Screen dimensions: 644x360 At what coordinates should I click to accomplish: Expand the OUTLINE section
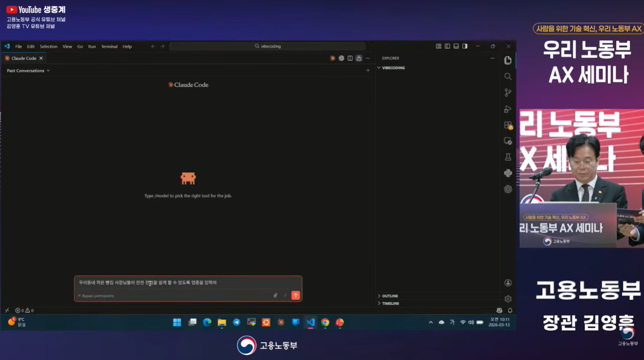389,296
